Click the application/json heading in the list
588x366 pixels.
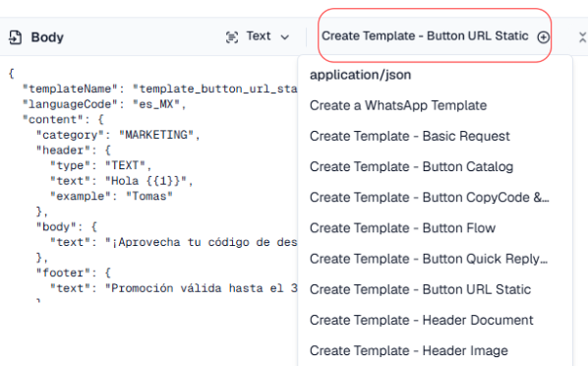(x=361, y=75)
